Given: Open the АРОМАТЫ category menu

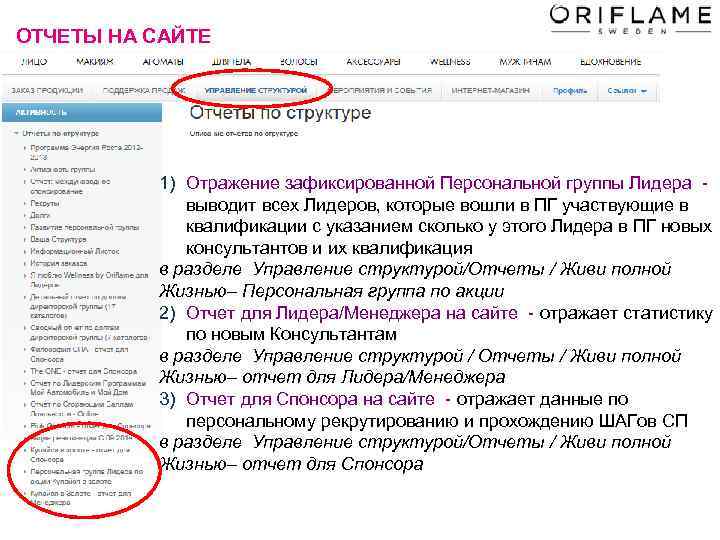Looking at the screenshot, I should 163,62.
